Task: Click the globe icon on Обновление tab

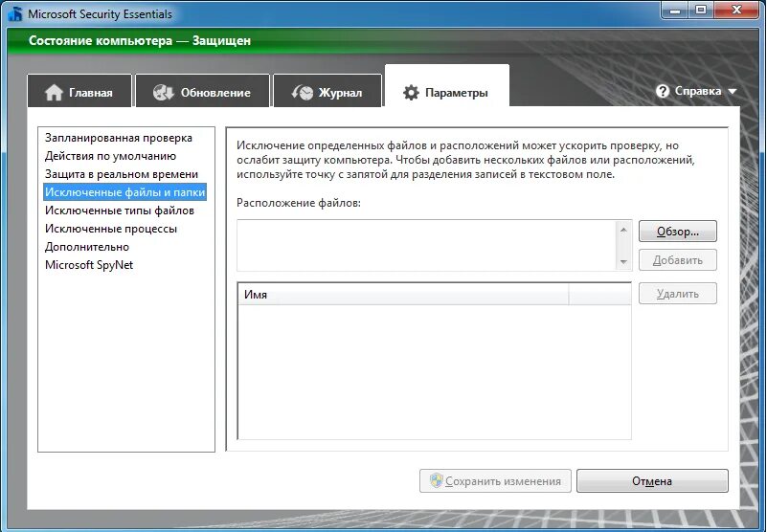Action: click(x=164, y=92)
